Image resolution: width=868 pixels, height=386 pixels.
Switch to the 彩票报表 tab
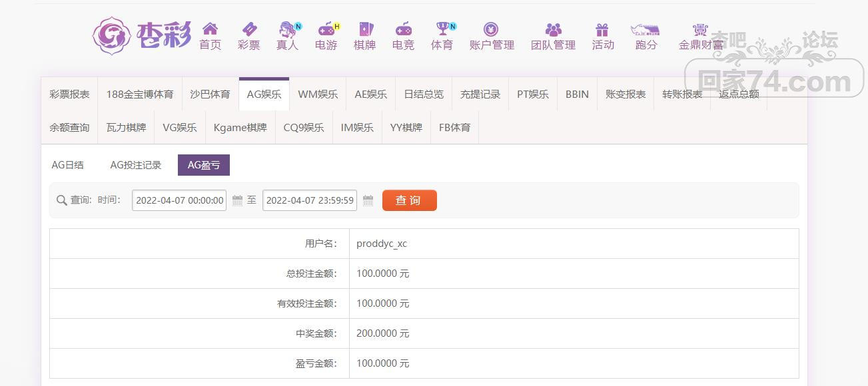point(69,94)
